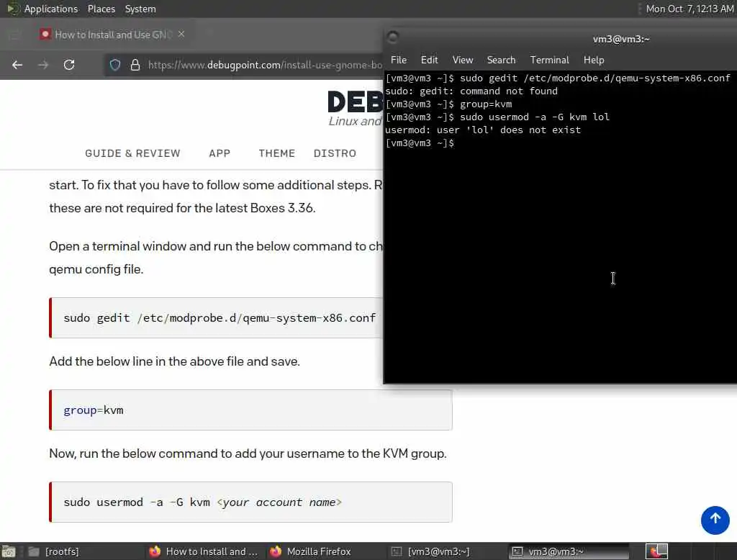Click the sudo gedit command code block
Image resolution: width=737 pixels, height=560 pixels.
(x=216, y=318)
